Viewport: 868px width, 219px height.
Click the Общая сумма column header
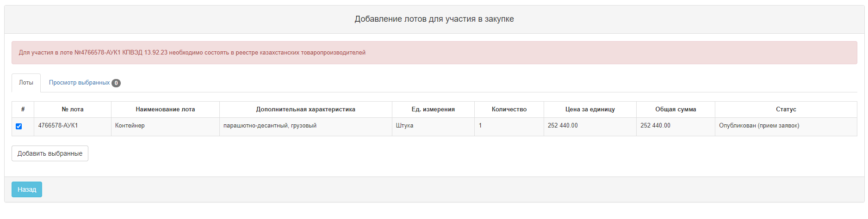676,109
